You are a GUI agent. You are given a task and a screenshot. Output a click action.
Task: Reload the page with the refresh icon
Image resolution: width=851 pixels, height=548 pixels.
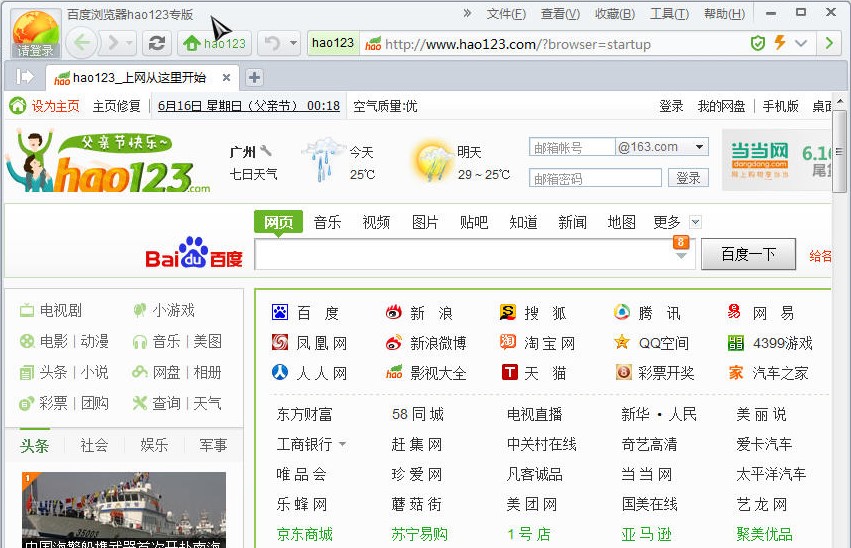tap(157, 43)
